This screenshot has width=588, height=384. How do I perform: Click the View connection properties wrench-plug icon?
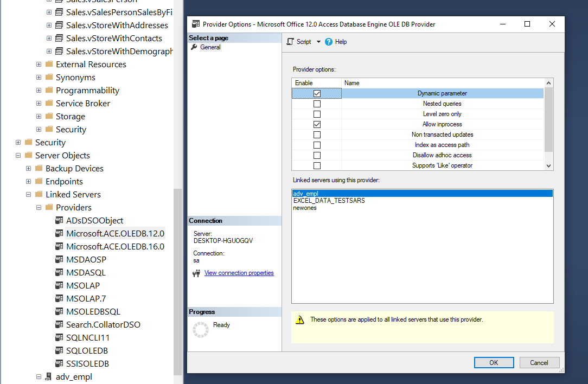(x=196, y=273)
